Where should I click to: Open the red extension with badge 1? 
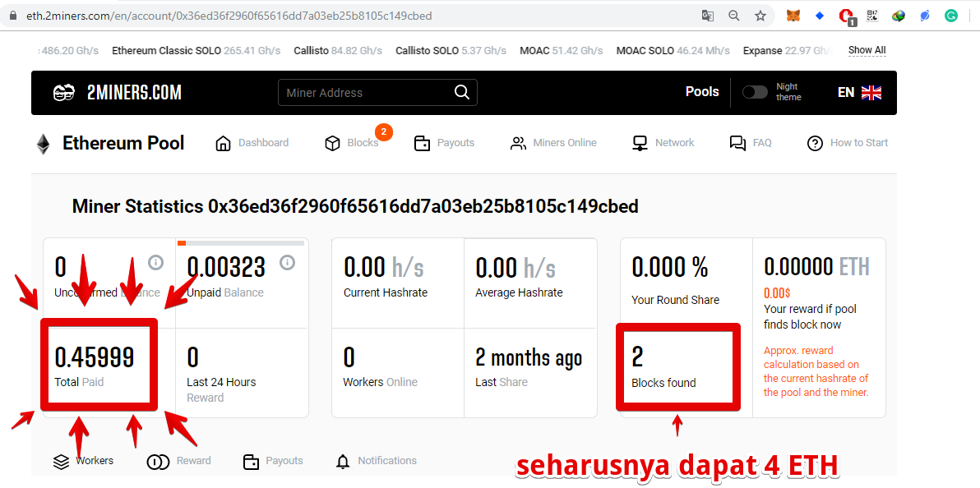coord(847,17)
